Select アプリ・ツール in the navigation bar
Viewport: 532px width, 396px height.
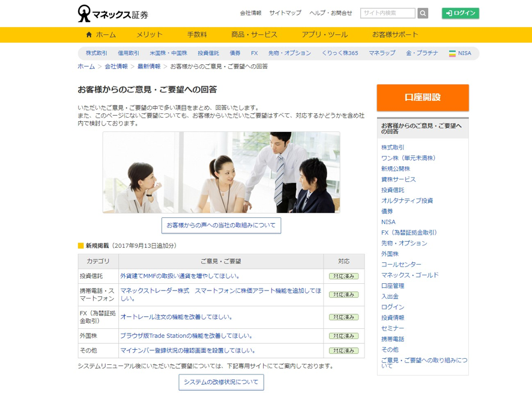[x=325, y=35]
